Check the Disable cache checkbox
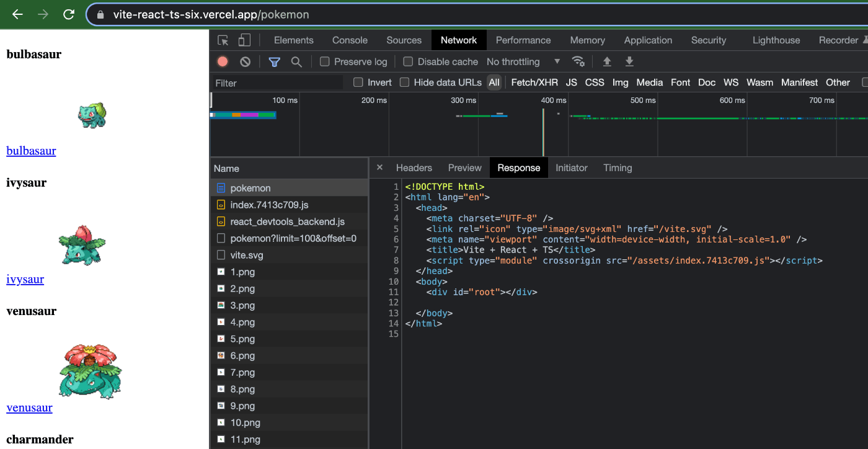 click(x=408, y=61)
